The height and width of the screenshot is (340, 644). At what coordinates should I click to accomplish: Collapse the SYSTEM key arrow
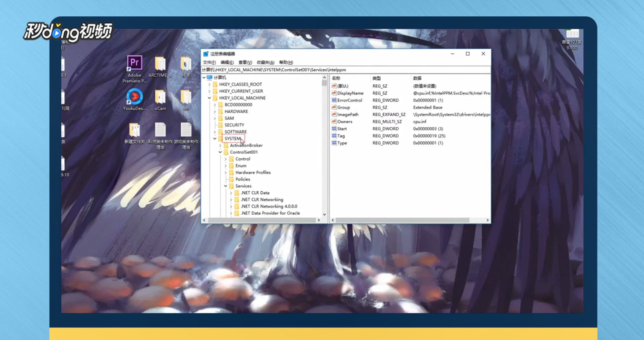[x=215, y=139]
